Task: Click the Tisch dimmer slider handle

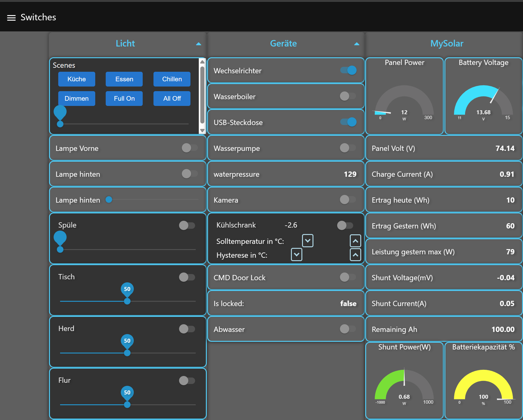Action: [x=127, y=301]
